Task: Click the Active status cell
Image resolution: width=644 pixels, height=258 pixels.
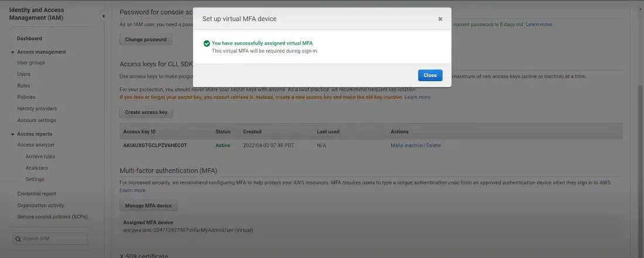Action: pos(222,145)
